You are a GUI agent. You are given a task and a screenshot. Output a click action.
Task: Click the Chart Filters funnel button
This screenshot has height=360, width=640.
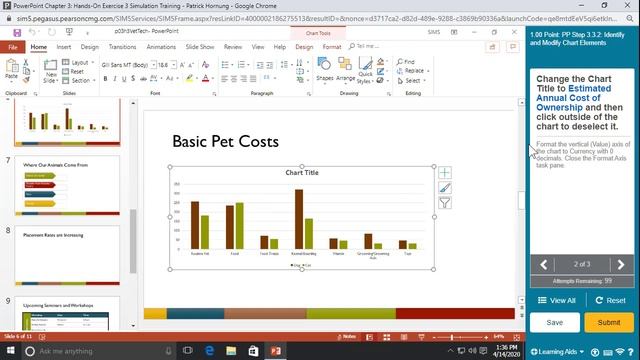[x=445, y=203]
